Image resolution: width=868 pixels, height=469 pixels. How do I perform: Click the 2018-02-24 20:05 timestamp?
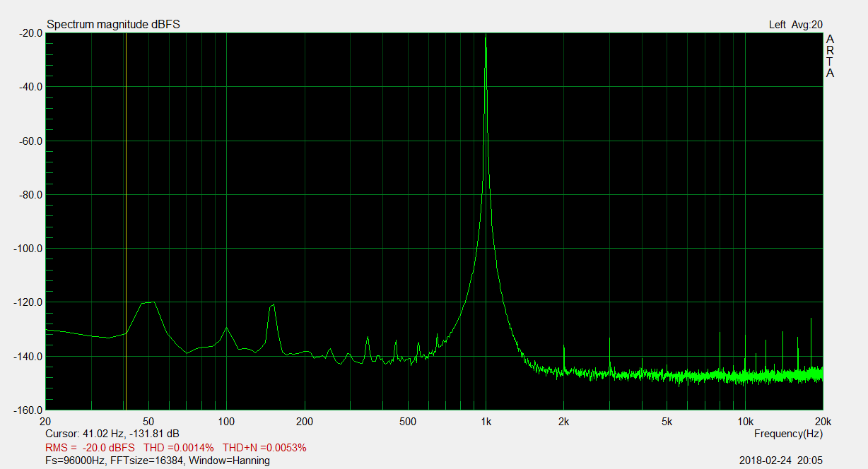780,461
